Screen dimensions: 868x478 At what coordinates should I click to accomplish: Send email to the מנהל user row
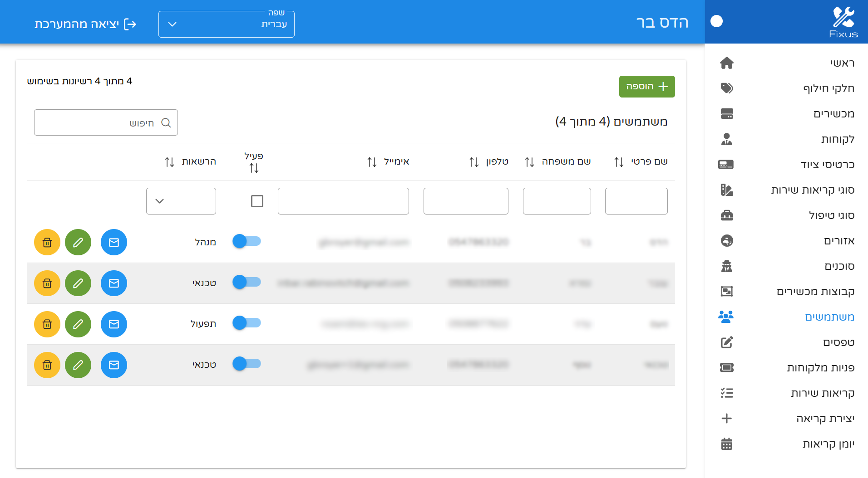tap(114, 242)
